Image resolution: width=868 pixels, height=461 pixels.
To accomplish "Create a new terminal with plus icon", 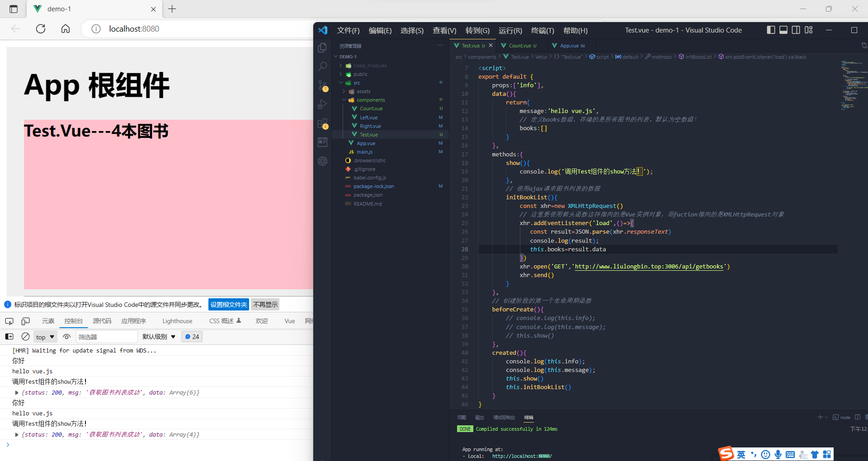I will click(820, 417).
